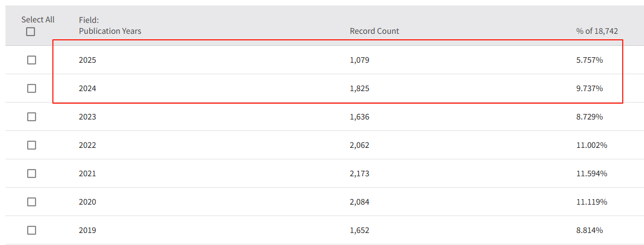644x245 pixels.
Task: Toggle checkbox beside year 2023
Action: [32, 117]
